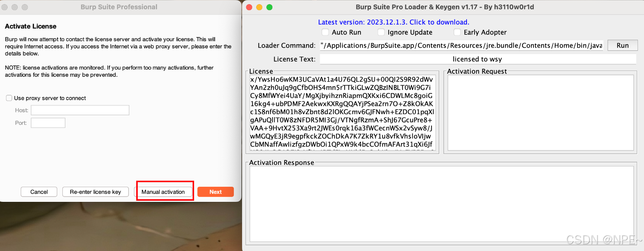Click license line starting with YAn2zh0uJq9g
The width and height of the screenshot is (644, 251).
341,87
